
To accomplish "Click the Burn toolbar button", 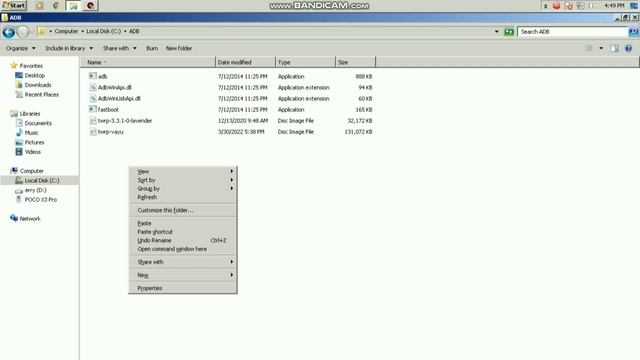I will 152,48.
